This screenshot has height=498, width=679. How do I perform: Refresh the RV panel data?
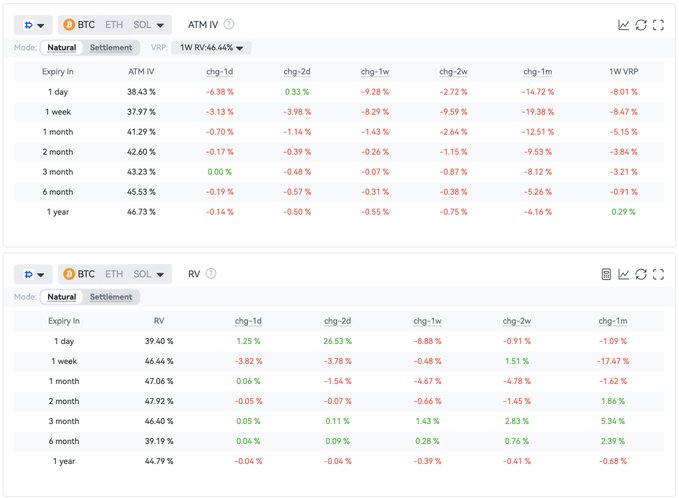(641, 274)
